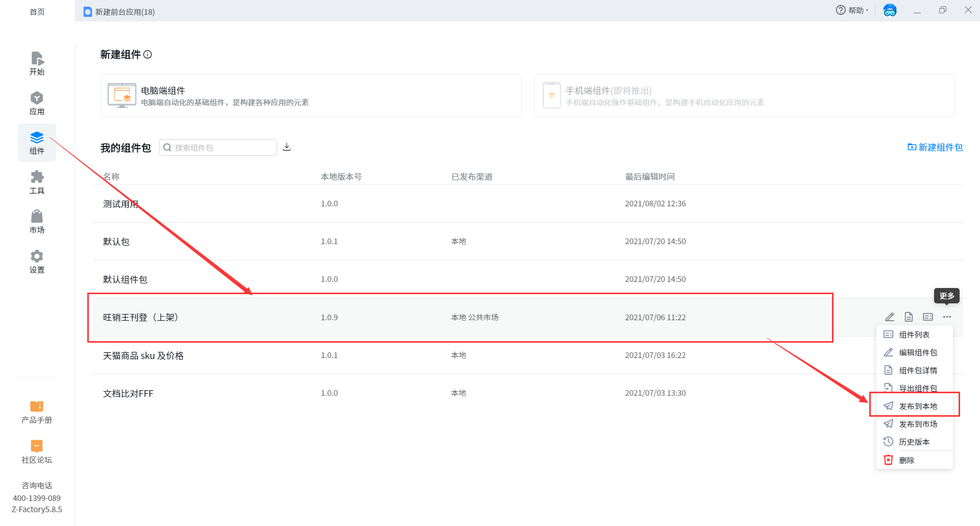Go to the 应用 (Apps) sidebar section
Image resolution: width=980 pixels, height=526 pixels.
(37, 103)
